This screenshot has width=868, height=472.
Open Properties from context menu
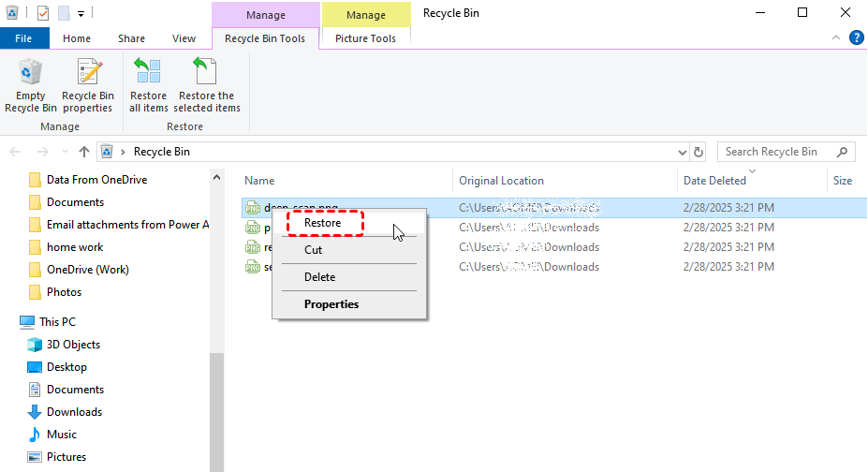[331, 304]
